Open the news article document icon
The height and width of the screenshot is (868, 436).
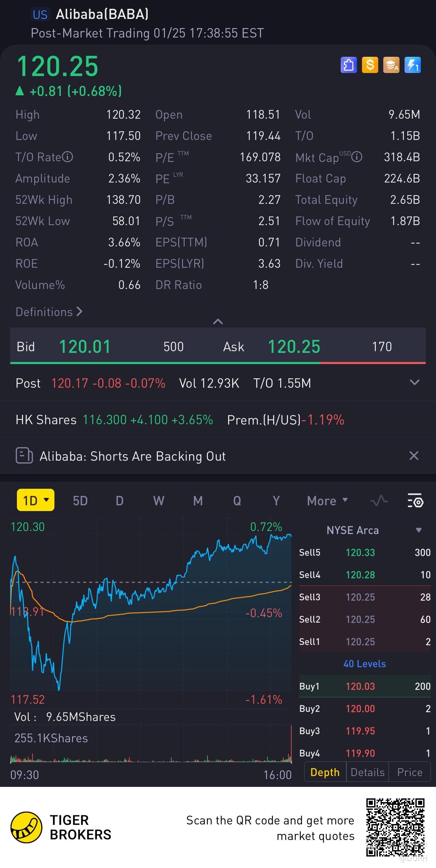[x=24, y=456]
